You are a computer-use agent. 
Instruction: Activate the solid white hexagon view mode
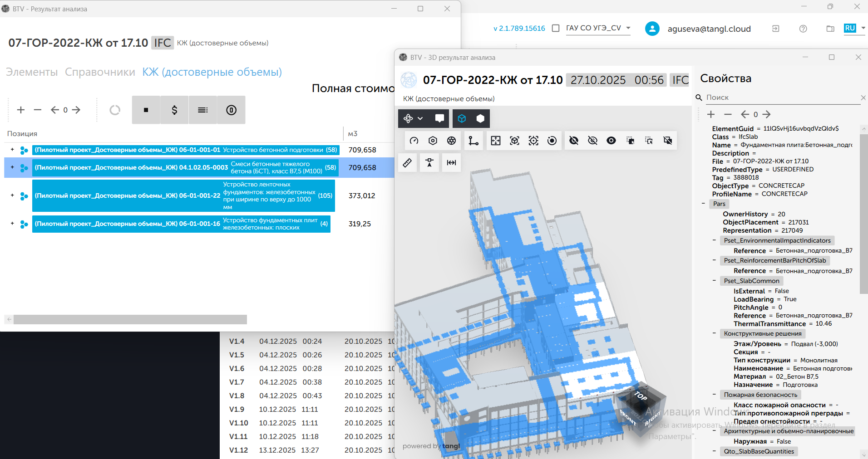pos(480,118)
